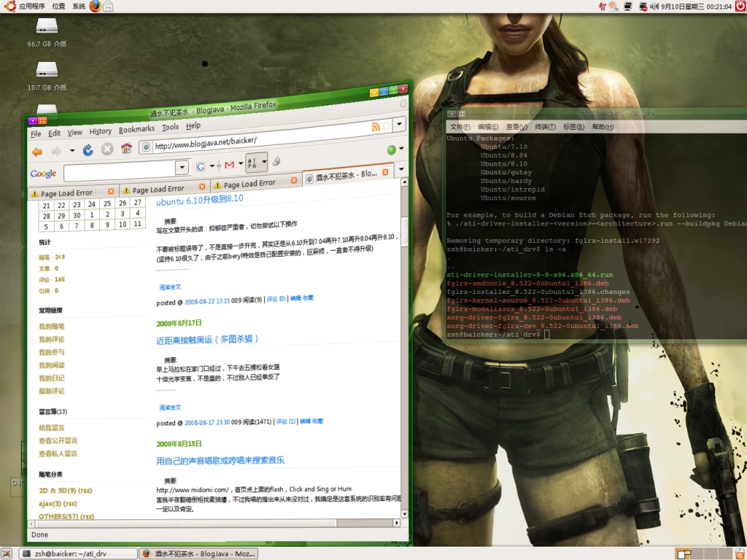Open the dropdown next to the Google G button
Screen dimensions: 747x560
click(x=212, y=166)
